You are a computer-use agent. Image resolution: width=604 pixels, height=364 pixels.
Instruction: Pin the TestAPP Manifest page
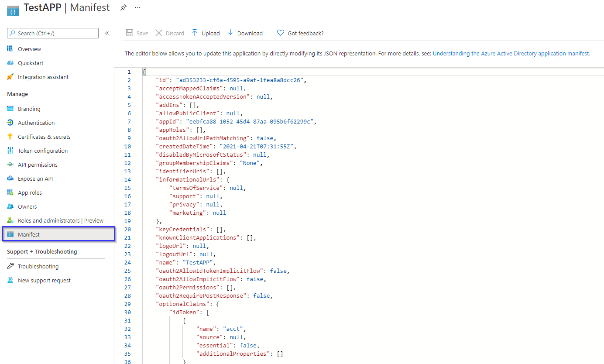(x=123, y=7)
